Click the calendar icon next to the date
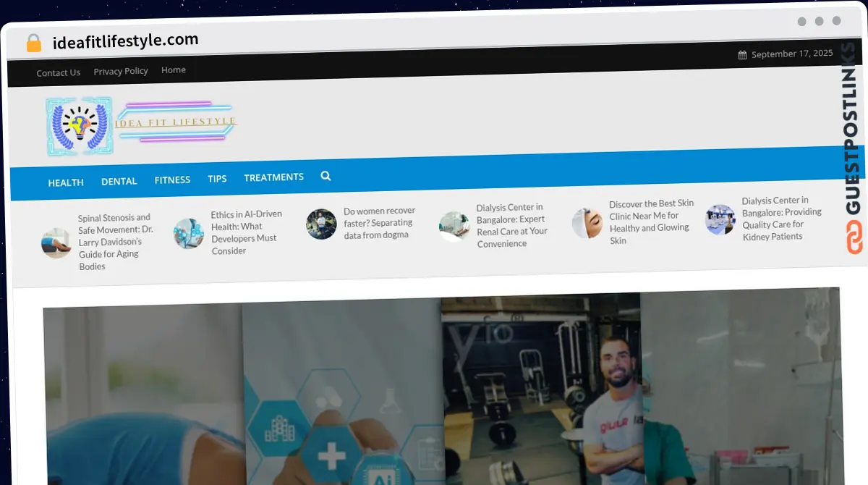 pos(742,55)
